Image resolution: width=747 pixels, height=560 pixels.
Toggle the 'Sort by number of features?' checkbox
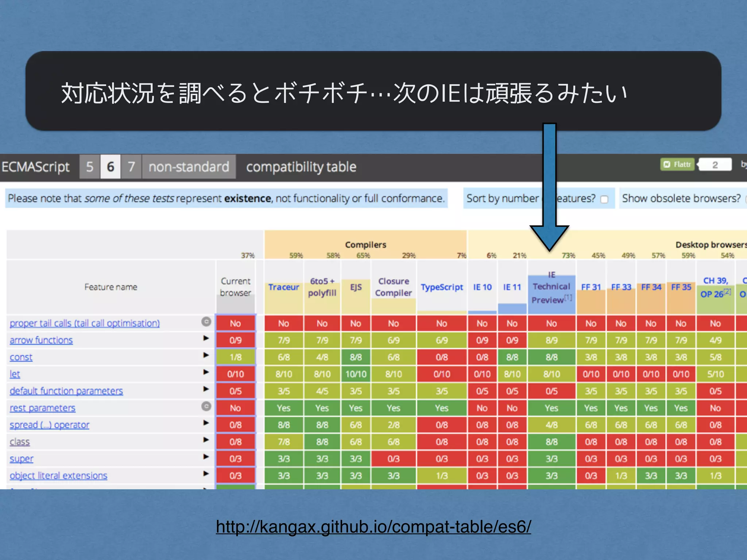pyautogui.click(x=604, y=199)
